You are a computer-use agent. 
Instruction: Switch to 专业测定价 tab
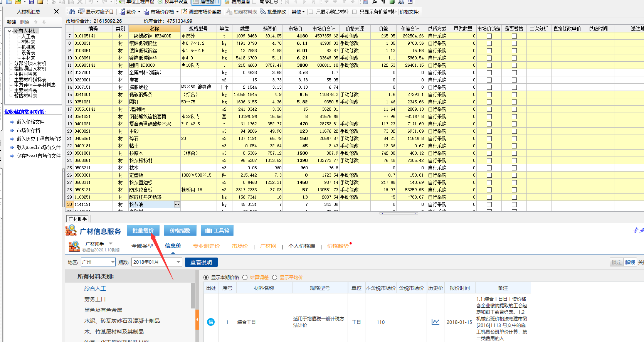pyautogui.click(x=207, y=246)
